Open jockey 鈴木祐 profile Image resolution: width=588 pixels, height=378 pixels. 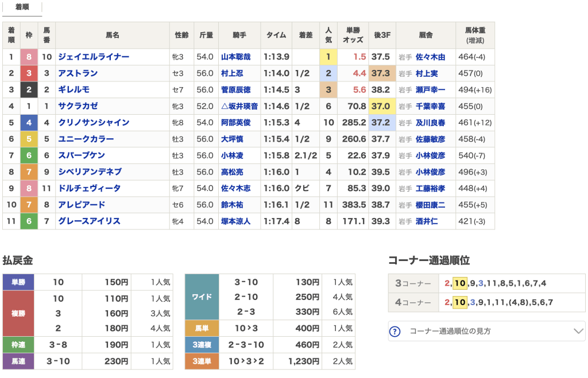[232, 205]
